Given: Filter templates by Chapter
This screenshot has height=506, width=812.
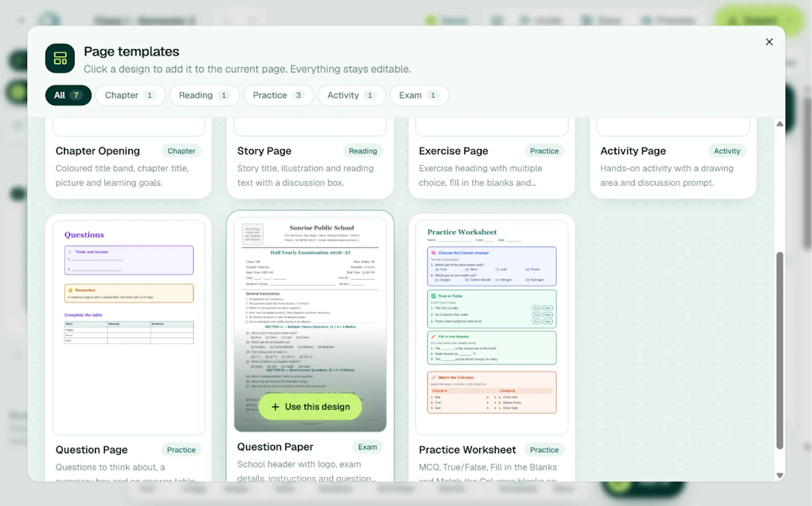Looking at the screenshot, I should click(130, 95).
